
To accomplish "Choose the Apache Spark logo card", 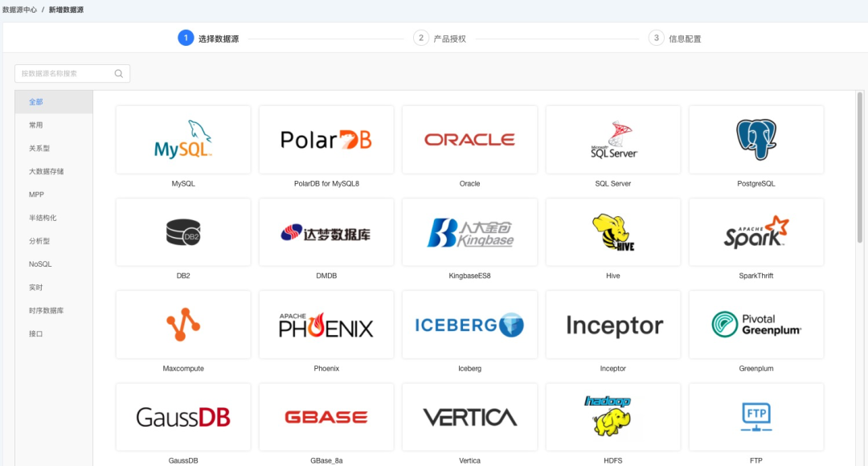I will (x=756, y=232).
